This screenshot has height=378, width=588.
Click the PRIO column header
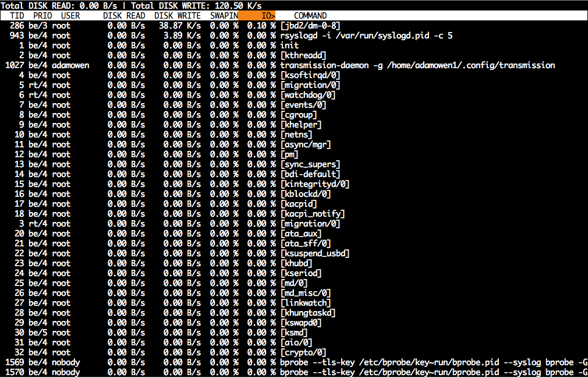click(x=42, y=16)
